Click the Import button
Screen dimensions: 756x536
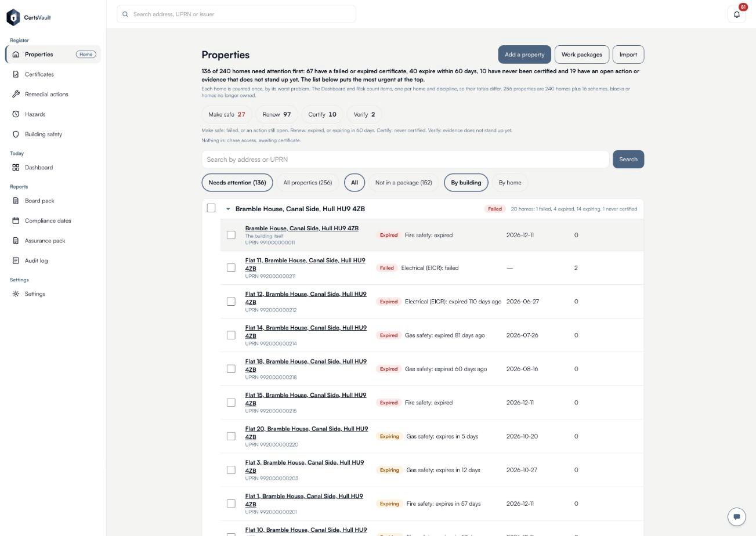pos(628,55)
